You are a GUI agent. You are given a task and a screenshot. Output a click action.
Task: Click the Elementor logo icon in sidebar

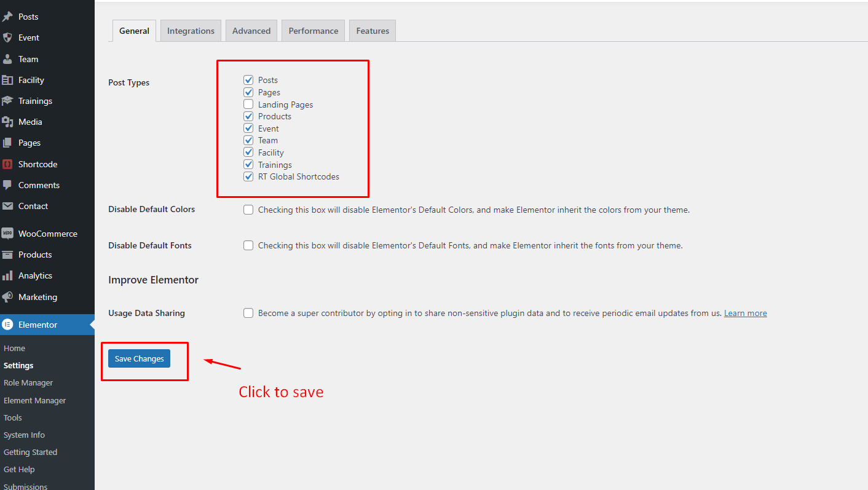[7, 325]
